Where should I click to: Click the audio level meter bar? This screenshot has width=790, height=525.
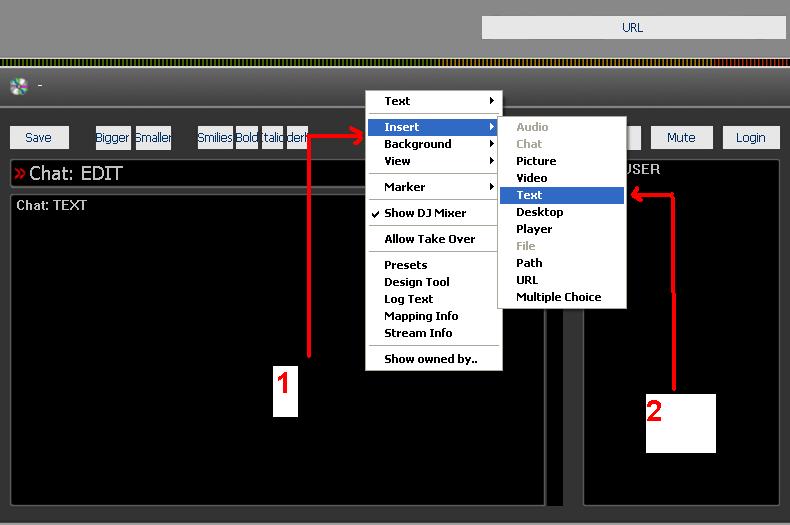(395, 63)
